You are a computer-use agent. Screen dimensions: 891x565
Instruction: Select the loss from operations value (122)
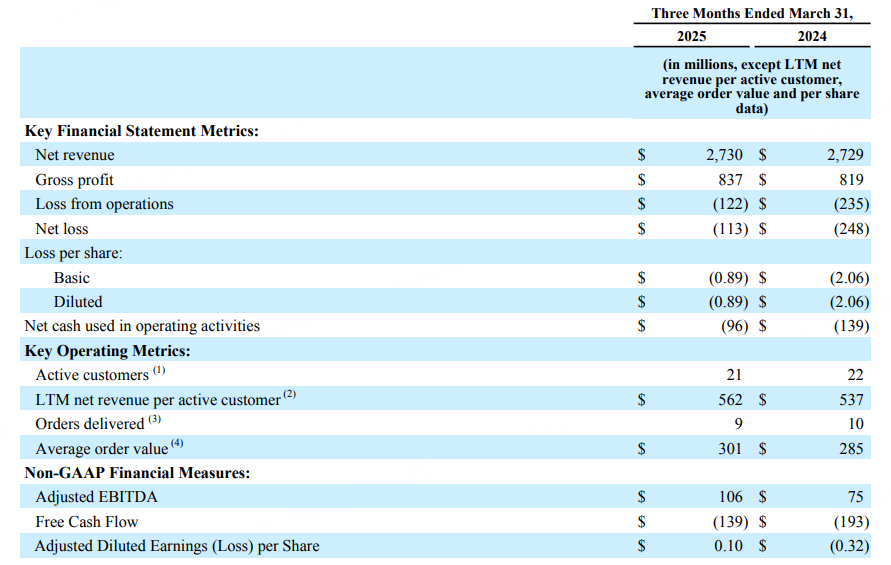pos(730,203)
